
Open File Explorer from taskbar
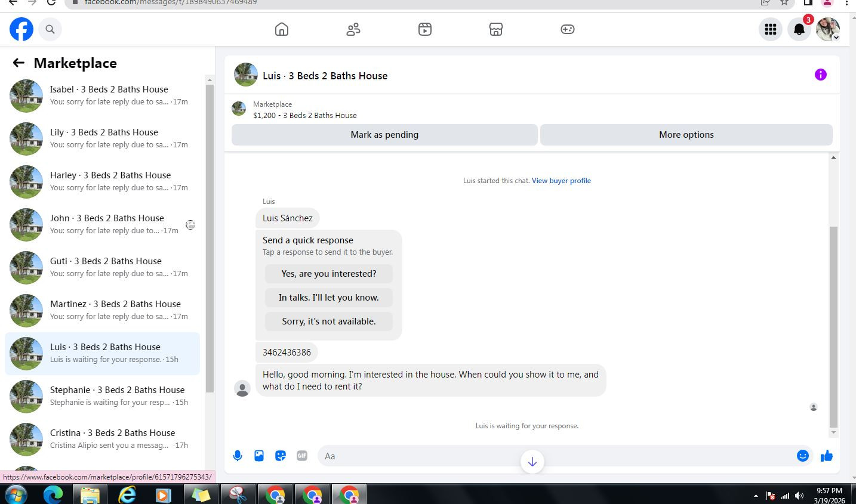pos(90,494)
